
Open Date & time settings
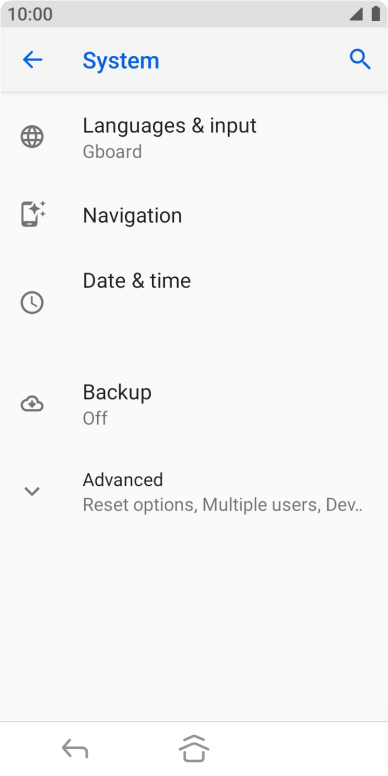click(x=194, y=302)
